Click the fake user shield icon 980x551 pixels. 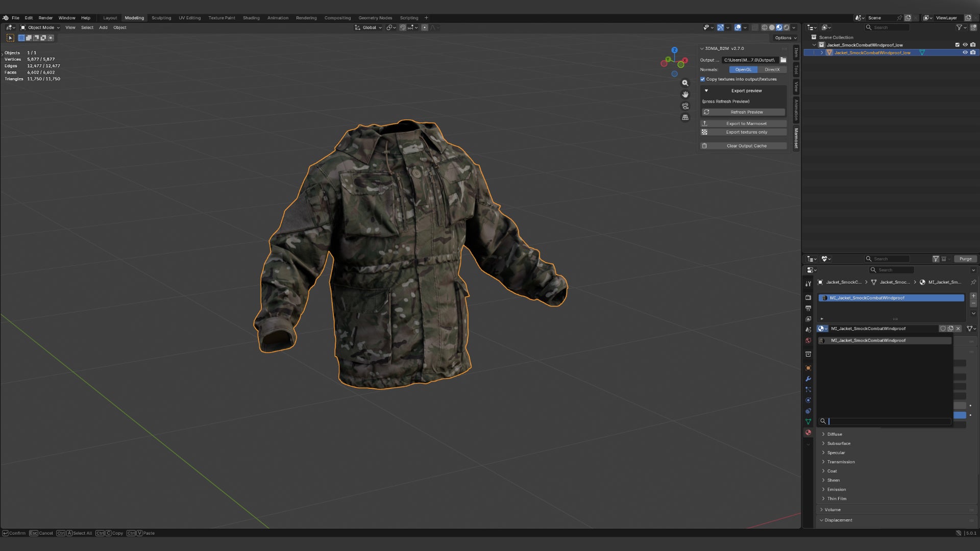943,329
